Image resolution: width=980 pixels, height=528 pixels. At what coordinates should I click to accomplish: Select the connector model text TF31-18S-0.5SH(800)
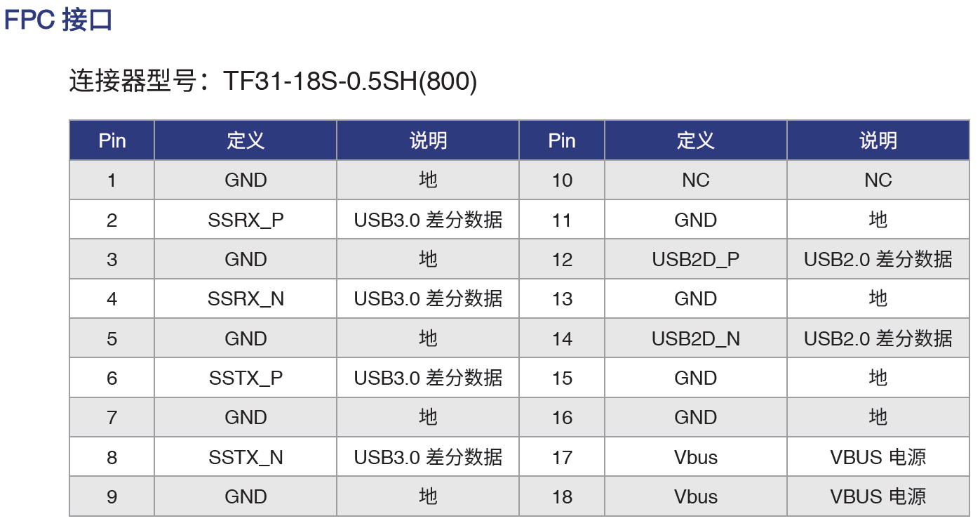pyautogui.click(x=350, y=81)
